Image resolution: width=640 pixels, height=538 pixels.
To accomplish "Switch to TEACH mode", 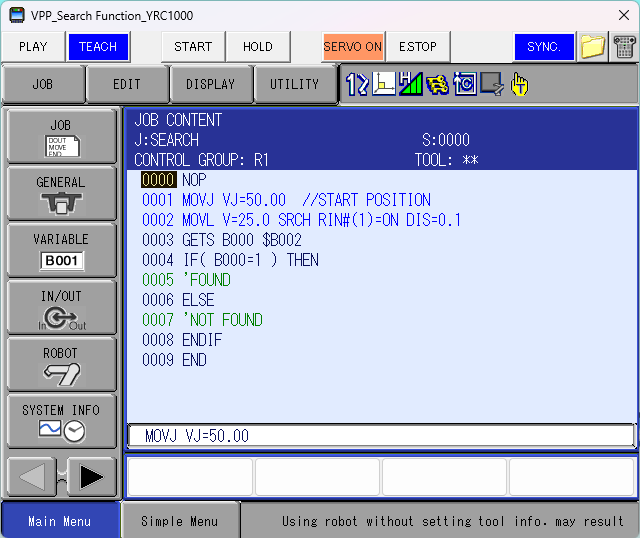I will point(98,47).
